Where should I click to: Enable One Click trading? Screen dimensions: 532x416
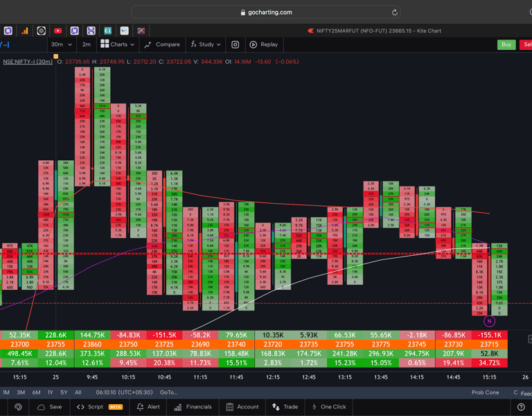pos(329,407)
